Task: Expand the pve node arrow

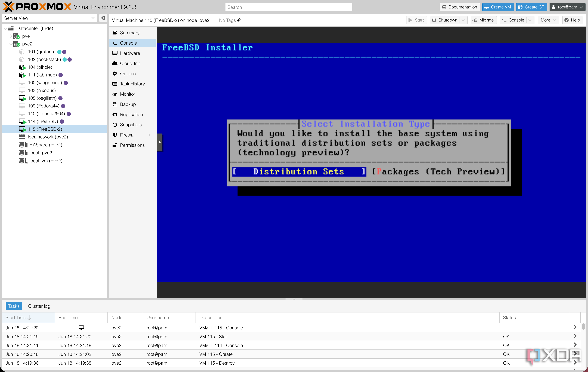Action: pyautogui.click(x=11, y=36)
